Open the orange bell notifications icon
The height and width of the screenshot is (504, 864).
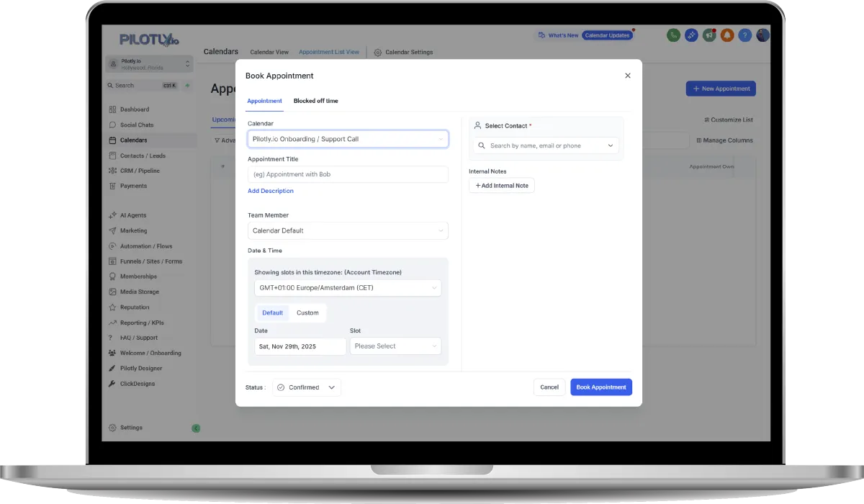click(727, 35)
